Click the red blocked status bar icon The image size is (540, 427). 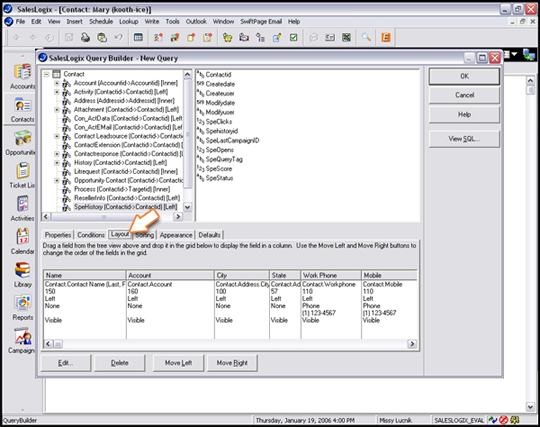pos(503,420)
